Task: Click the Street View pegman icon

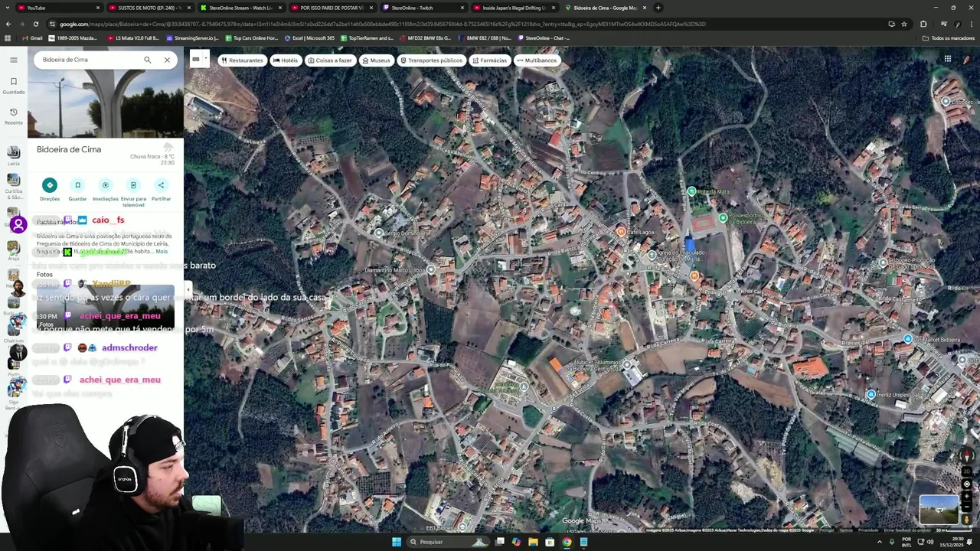Action: [x=966, y=520]
